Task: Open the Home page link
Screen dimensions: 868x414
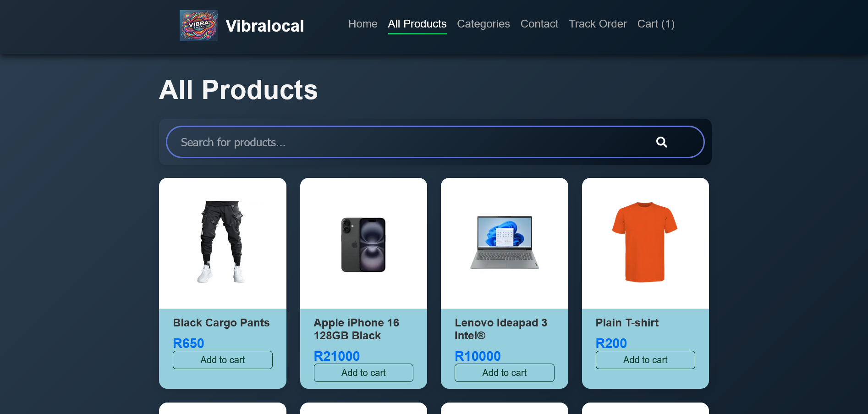Action: click(363, 24)
